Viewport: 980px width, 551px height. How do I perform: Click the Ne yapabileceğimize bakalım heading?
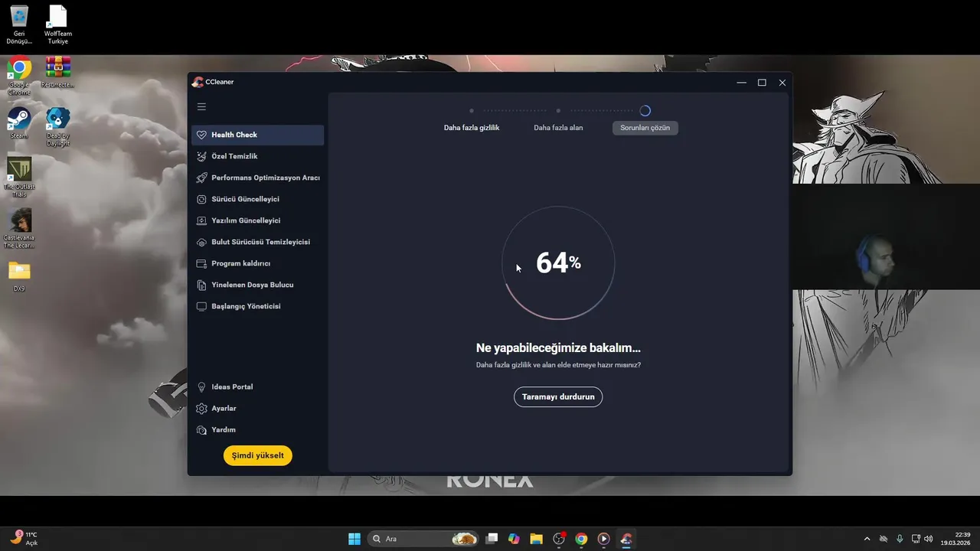coord(558,348)
